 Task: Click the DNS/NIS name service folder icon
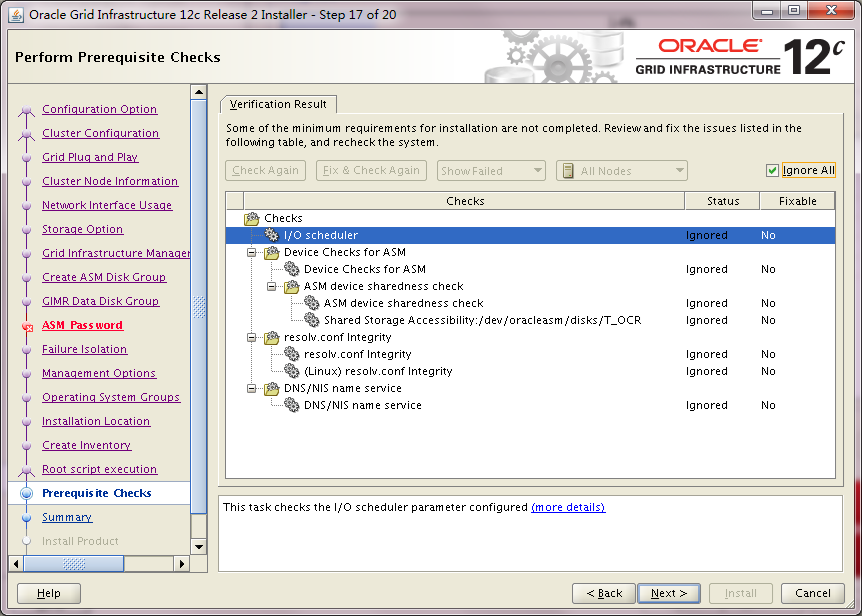tap(272, 389)
